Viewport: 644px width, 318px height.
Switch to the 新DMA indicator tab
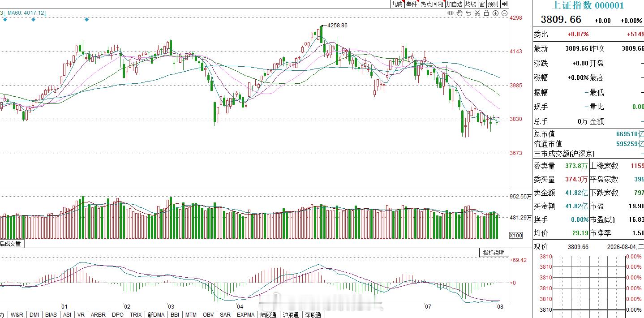pyautogui.click(x=156, y=314)
